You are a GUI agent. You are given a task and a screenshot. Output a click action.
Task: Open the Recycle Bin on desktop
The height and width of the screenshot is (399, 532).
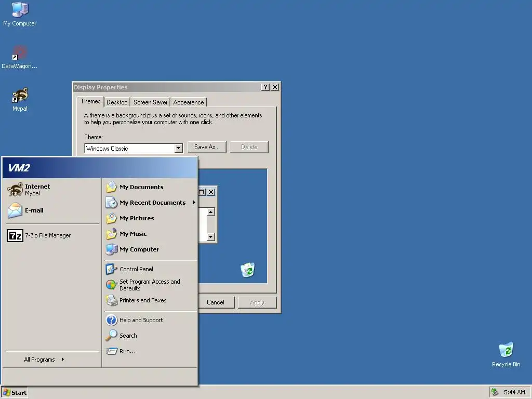click(506, 354)
